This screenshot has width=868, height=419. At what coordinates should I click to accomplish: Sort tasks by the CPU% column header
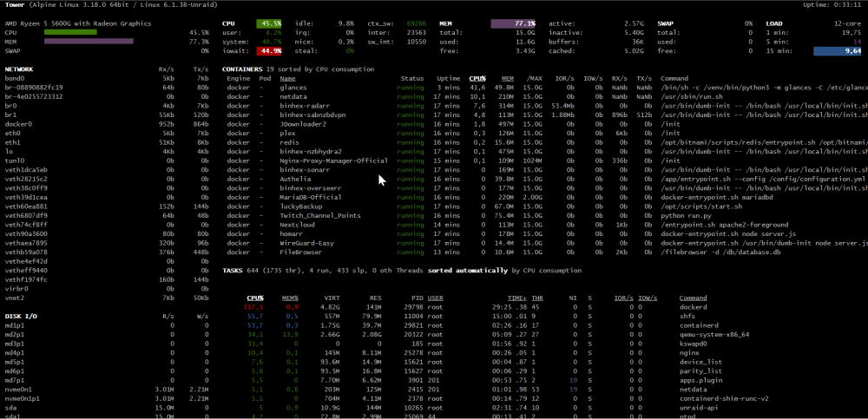coord(255,298)
